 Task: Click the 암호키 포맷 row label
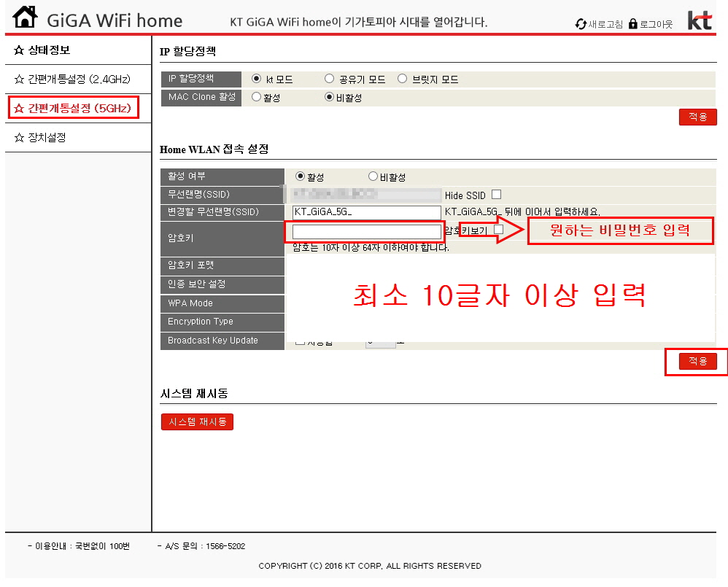point(222,266)
